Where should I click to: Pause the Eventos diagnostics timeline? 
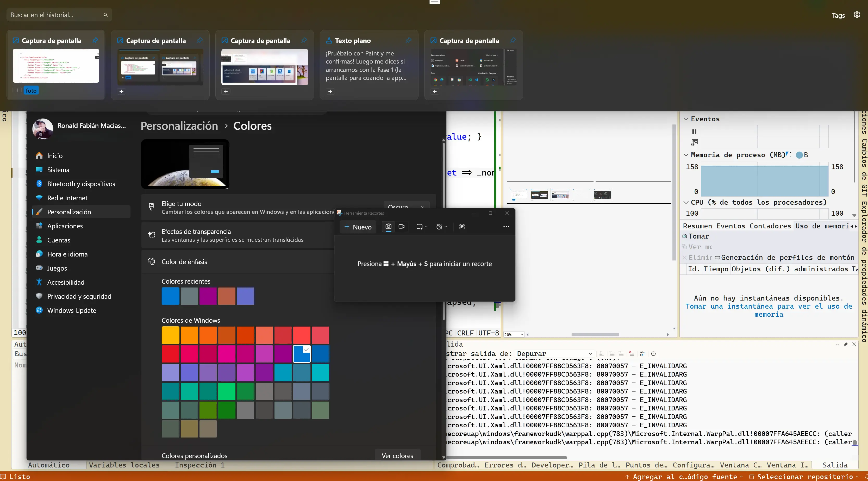point(694,132)
